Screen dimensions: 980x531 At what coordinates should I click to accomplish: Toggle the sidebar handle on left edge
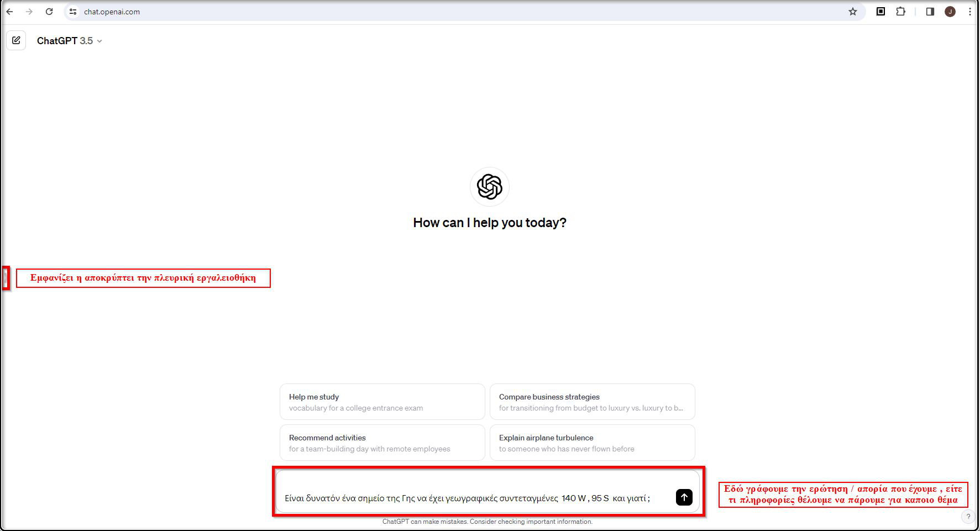6,277
